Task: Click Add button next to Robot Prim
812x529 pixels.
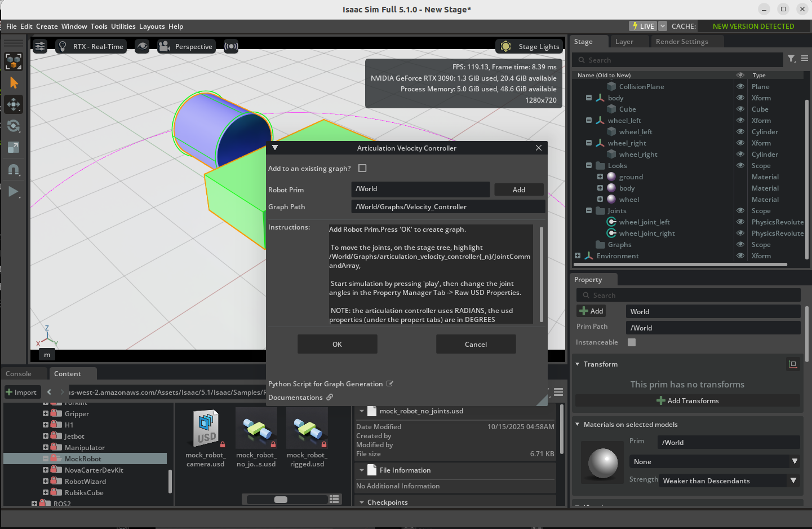Action: coord(518,190)
